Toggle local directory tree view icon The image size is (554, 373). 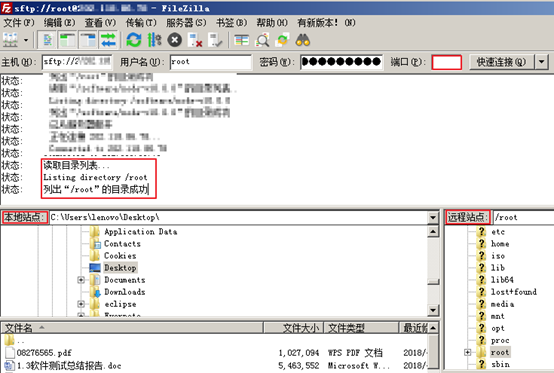pos(67,40)
